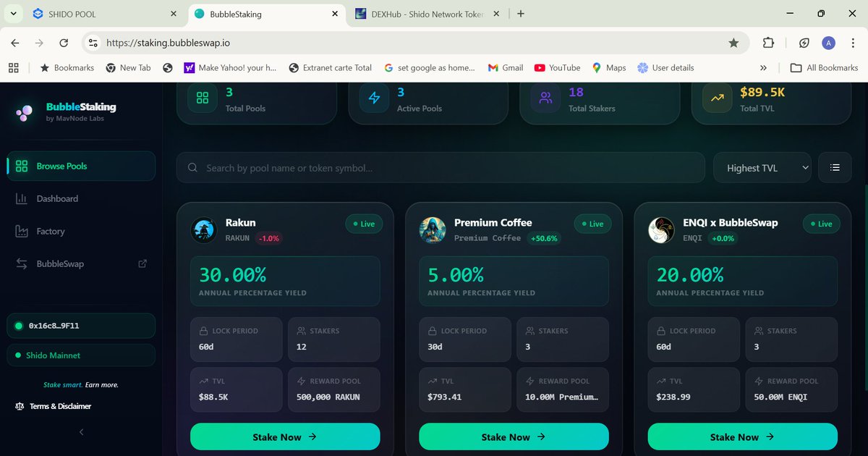The width and height of the screenshot is (868, 456).
Task: Open the All Bookmarks folder
Action: point(825,67)
